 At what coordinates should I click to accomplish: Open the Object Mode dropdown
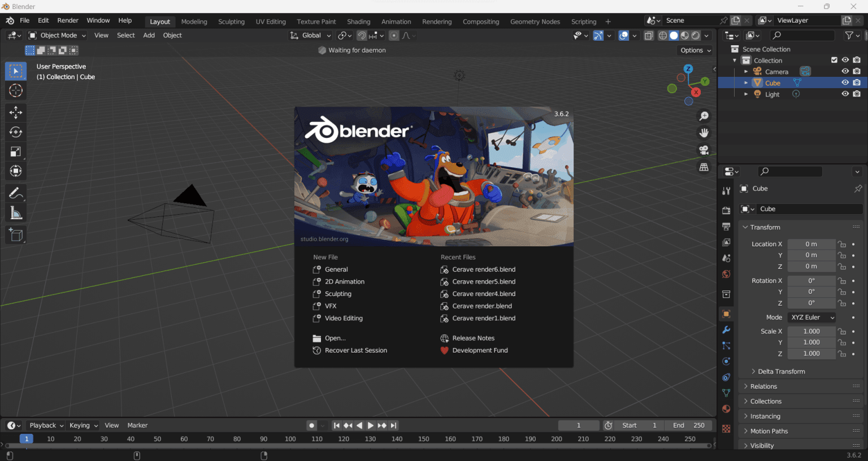click(57, 35)
